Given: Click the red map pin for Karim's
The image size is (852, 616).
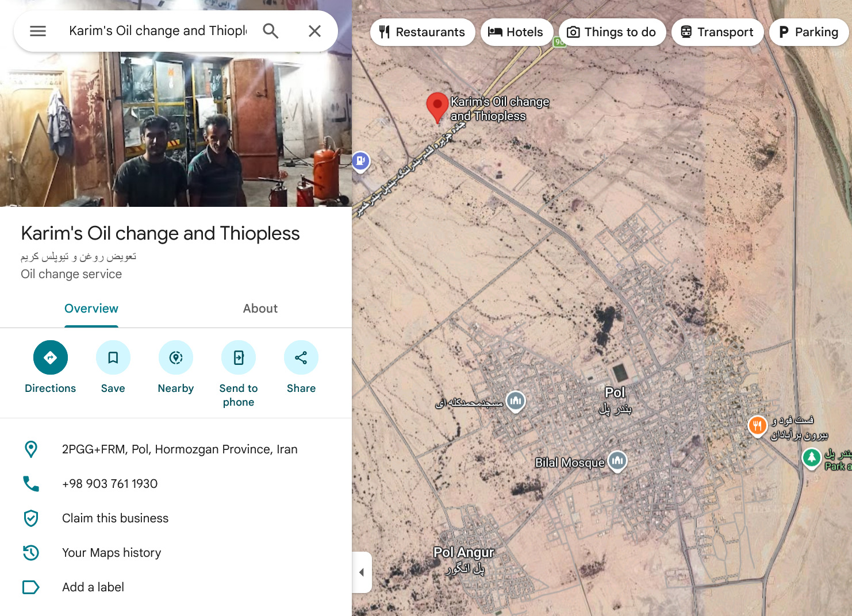Looking at the screenshot, I should pyautogui.click(x=437, y=107).
